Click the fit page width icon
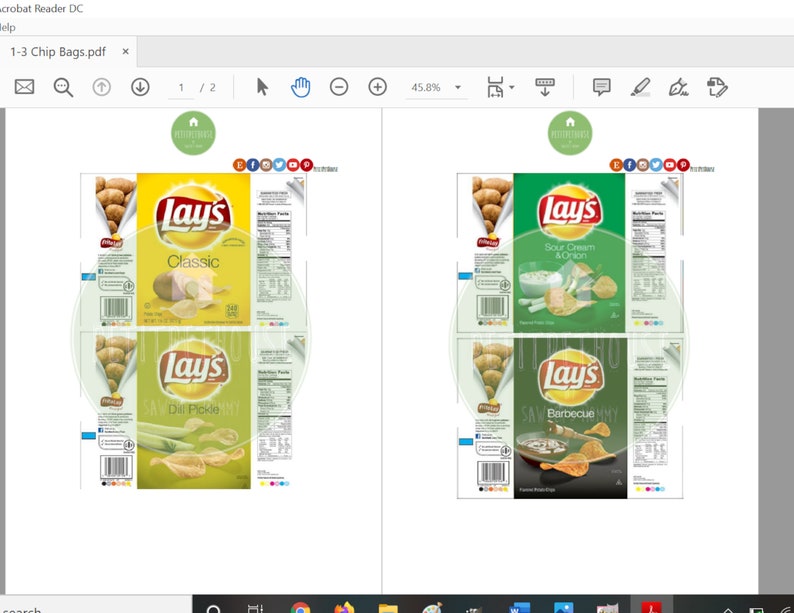This screenshot has height=613, width=794. 495,87
